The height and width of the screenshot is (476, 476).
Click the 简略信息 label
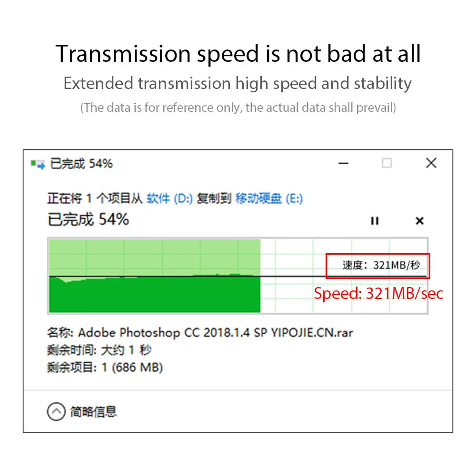click(x=94, y=412)
